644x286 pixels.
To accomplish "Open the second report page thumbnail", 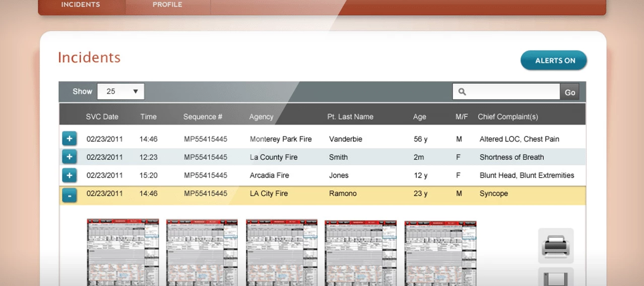I will [202, 252].
